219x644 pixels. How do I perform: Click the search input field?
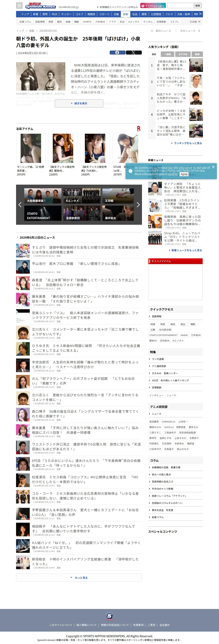point(180,5)
